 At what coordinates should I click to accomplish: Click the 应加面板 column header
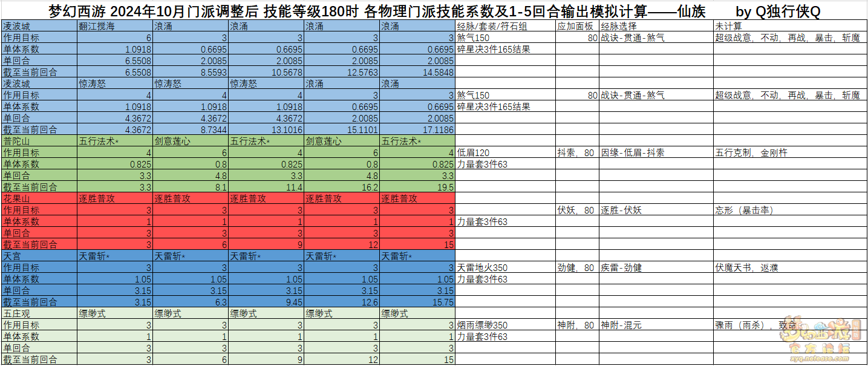tap(577, 27)
